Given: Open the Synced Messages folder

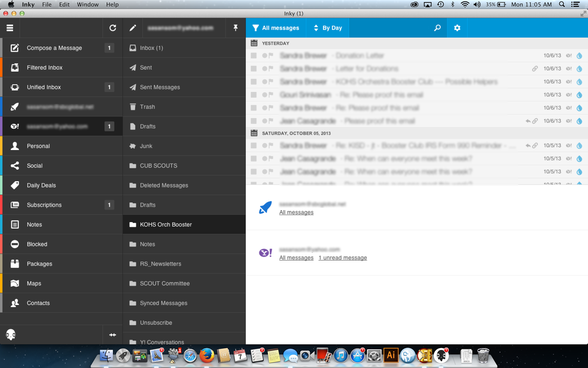Looking at the screenshot, I should [184, 303].
